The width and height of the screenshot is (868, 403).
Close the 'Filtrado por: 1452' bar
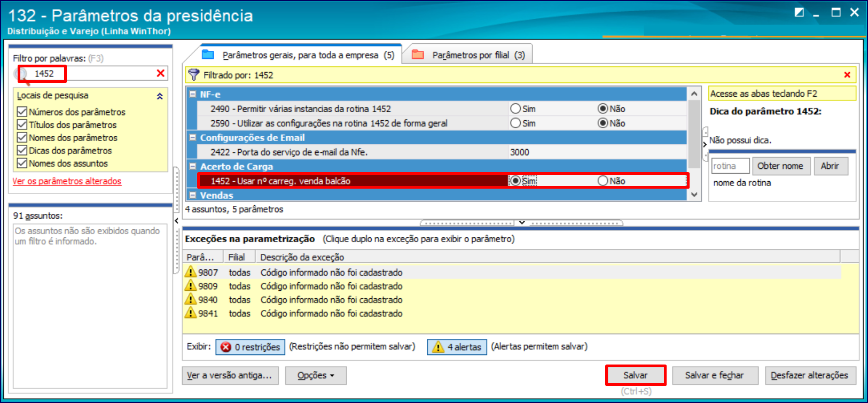tap(847, 75)
